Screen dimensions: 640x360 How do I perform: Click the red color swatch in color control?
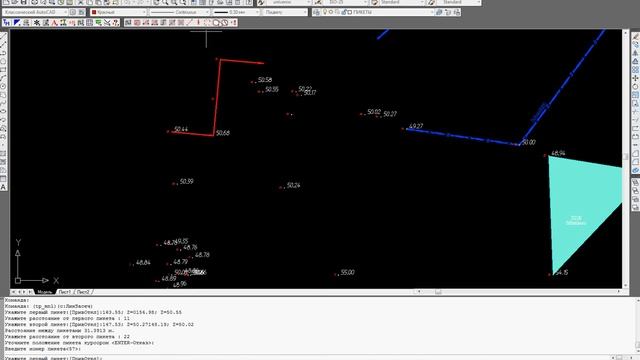coord(94,12)
